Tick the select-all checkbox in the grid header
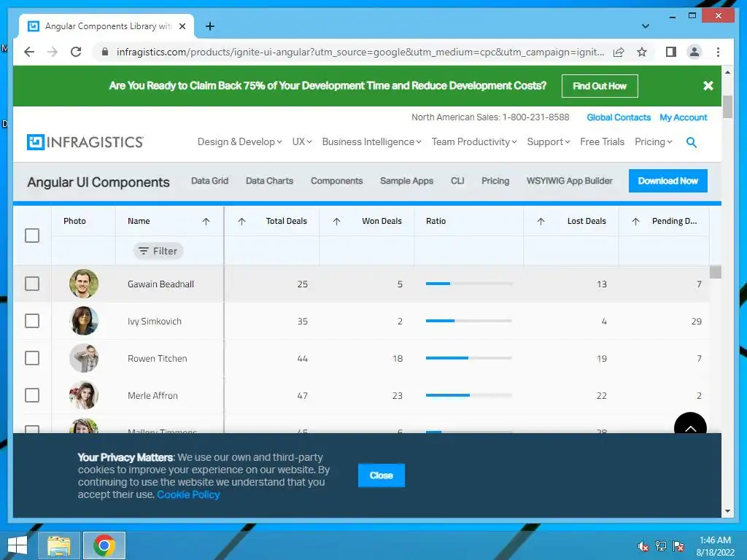Image resolution: width=747 pixels, height=560 pixels. pos(32,236)
